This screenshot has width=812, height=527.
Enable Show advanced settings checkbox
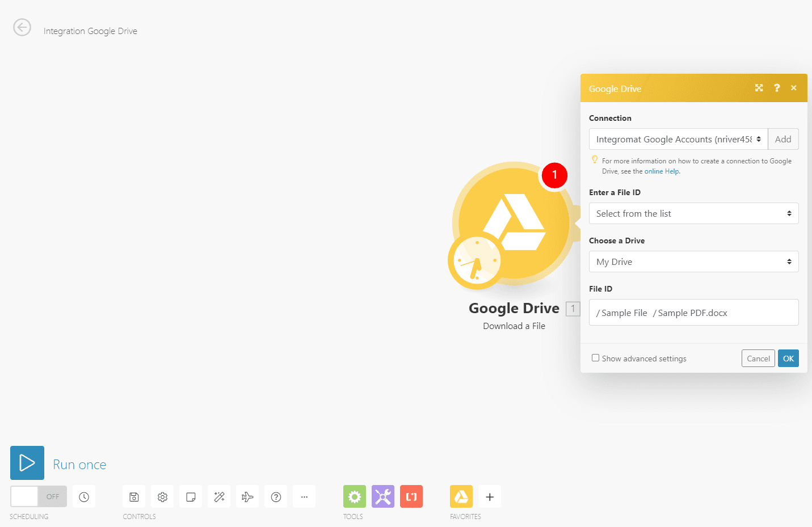click(595, 358)
